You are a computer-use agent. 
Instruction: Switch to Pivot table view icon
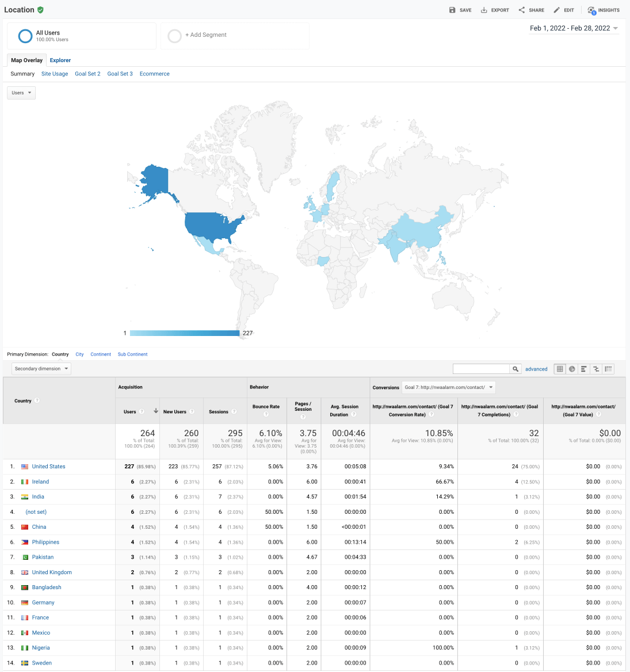click(608, 369)
